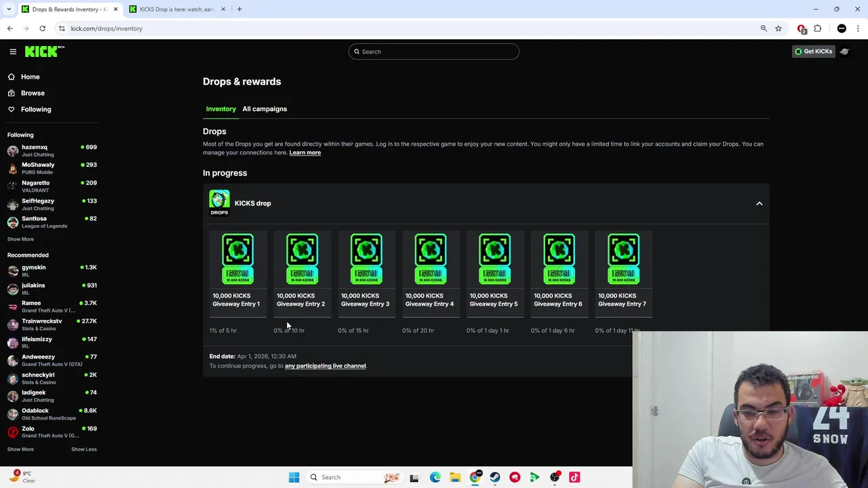Screen dimensions: 868x488
Task: Open gymskin recommended channel avatar
Action: click(x=13, y=271)
